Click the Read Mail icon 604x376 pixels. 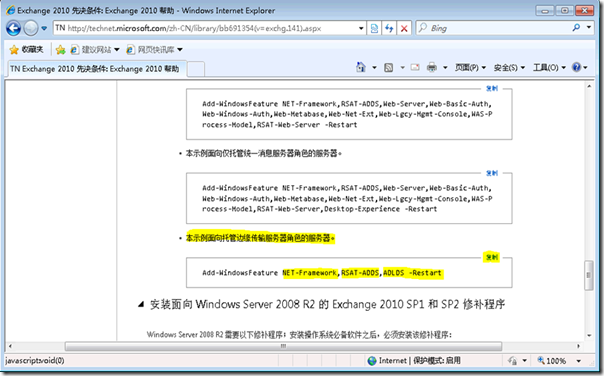point(415,67)
